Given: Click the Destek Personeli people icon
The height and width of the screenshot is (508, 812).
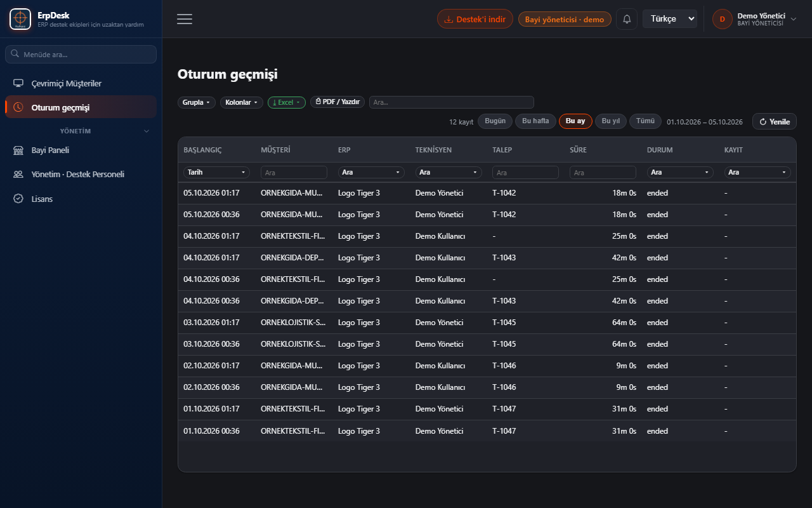Looking at the screenshot, I should coord(18,174).
